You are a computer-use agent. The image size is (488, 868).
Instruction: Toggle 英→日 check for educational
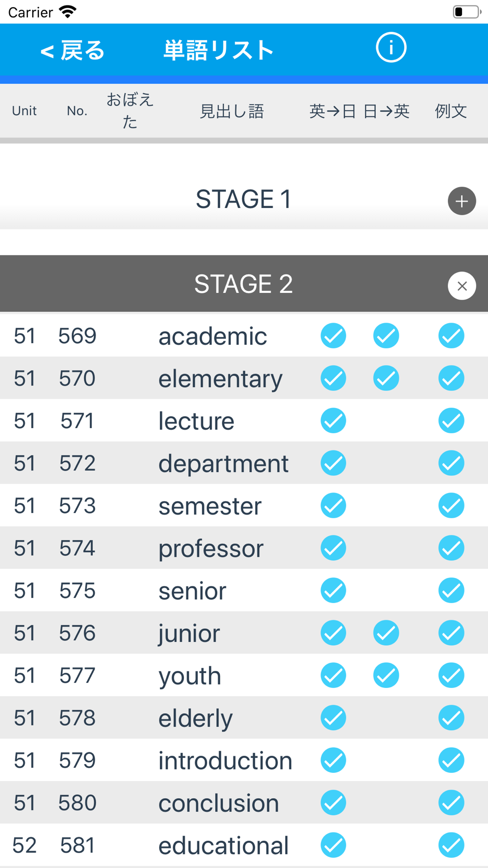coord(333,846)
